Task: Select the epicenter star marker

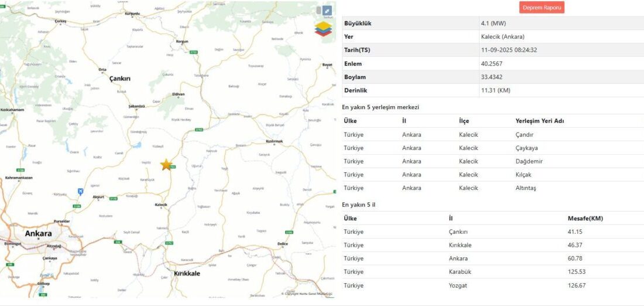Action: coord(166,165)
